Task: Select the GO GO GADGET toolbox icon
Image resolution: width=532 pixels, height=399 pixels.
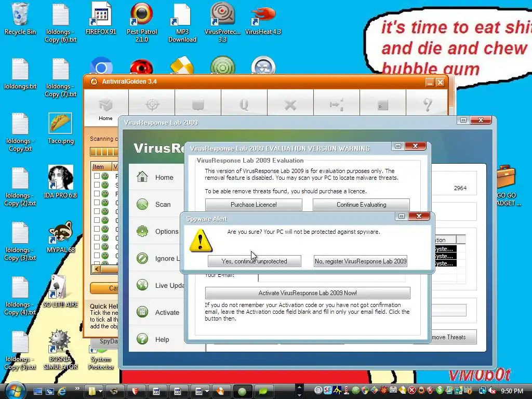Action: 507,186
